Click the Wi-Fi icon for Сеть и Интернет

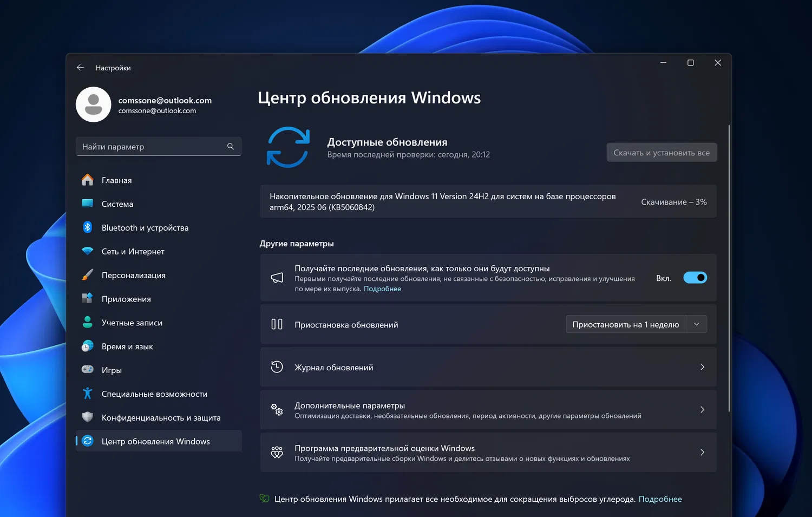pos(88,251)
